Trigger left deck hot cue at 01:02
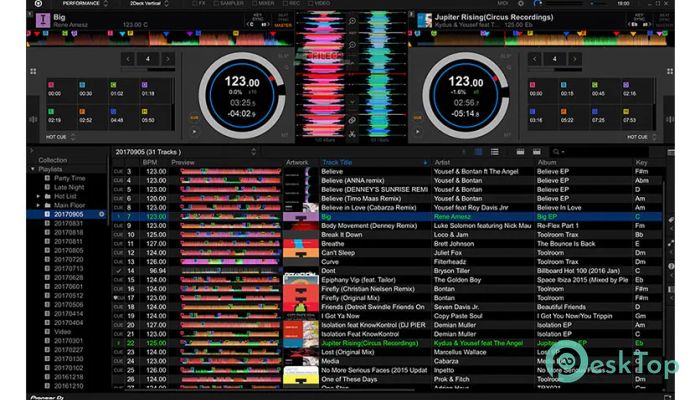This screenshot has height=400, width=700. click(123, 89)
